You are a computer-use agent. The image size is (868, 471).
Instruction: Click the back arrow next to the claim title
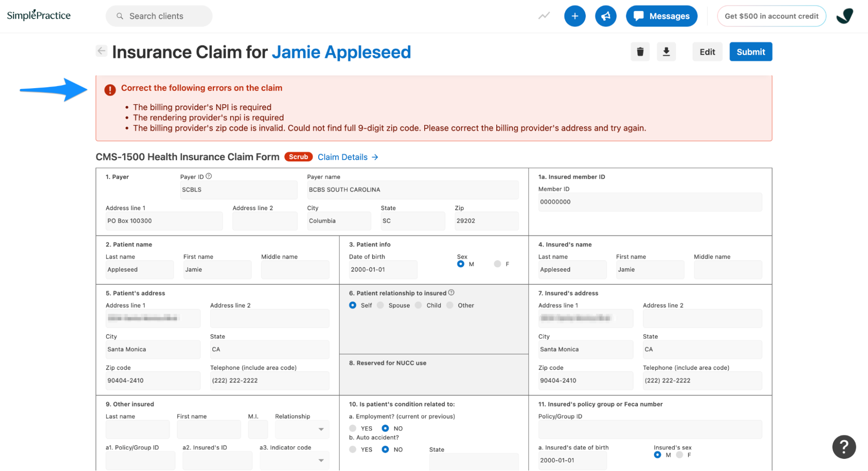pos(101,51)
